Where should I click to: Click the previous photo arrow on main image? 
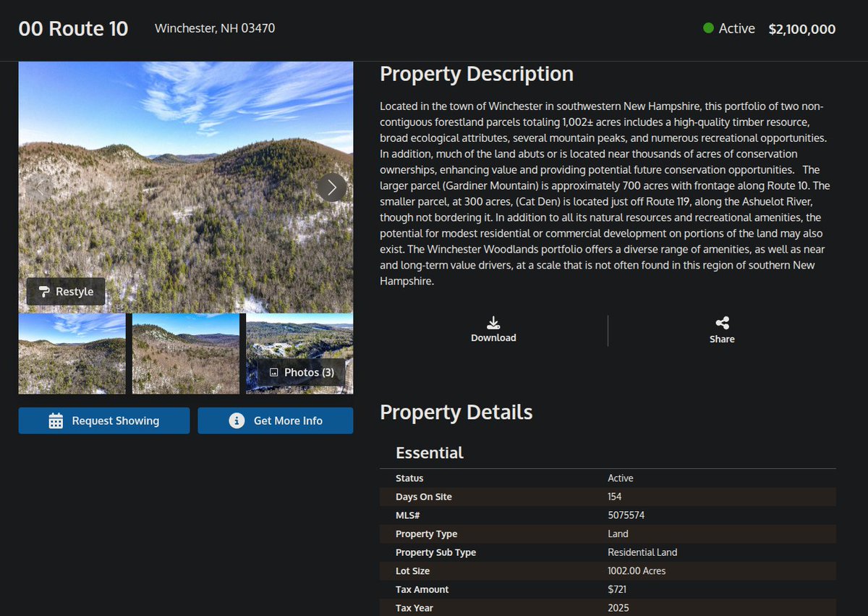tap(39, 187)
